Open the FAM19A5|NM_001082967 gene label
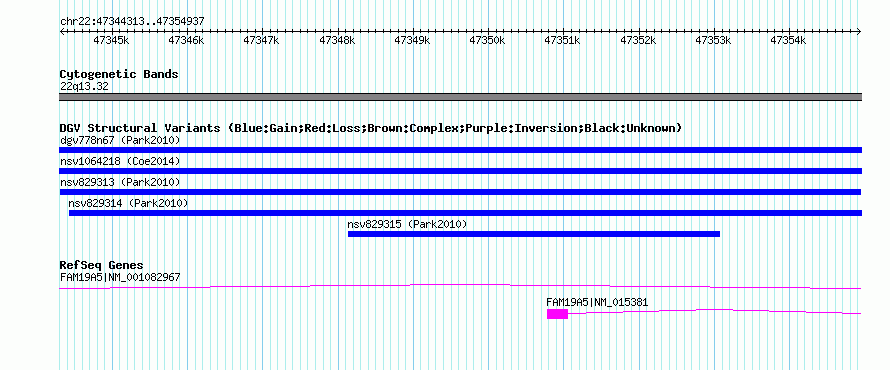The height and width of the screenshot is (370, 890). [x=120, y=277]
